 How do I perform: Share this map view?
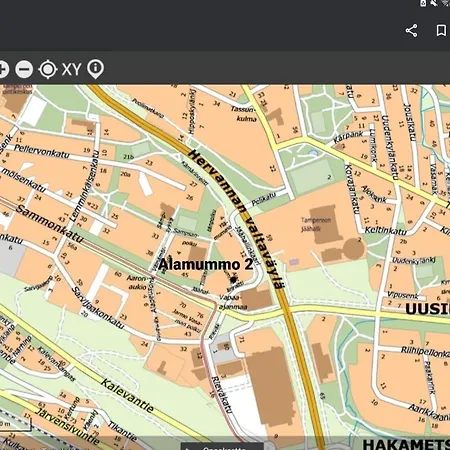click(x=411, y=31)
